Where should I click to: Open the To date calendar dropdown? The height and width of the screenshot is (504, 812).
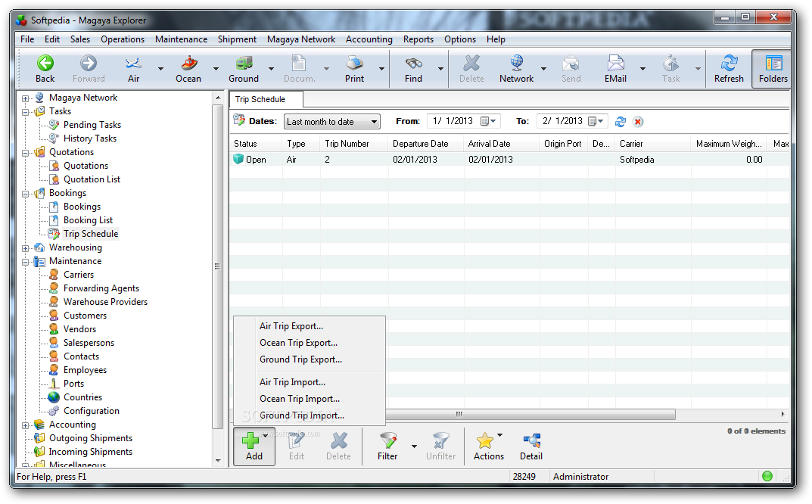click(x=596, y=121)
